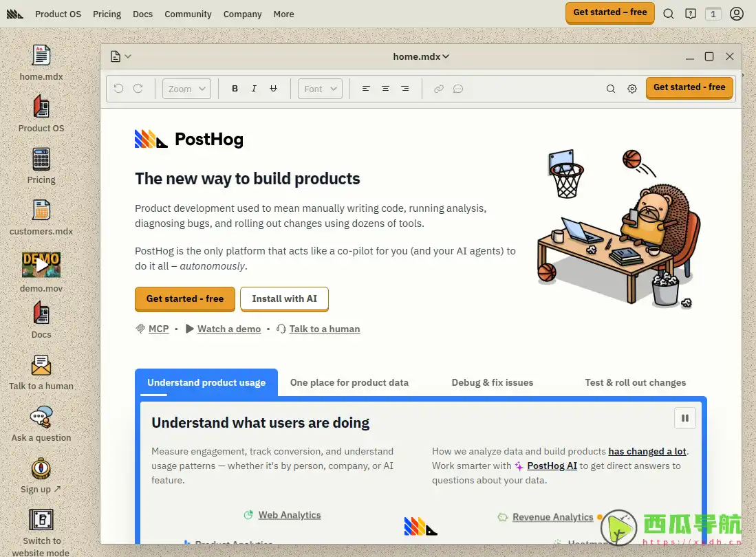Switch to the Debug & fix issues tab
The height and width of the screenshot is (557, 756).
492,382
